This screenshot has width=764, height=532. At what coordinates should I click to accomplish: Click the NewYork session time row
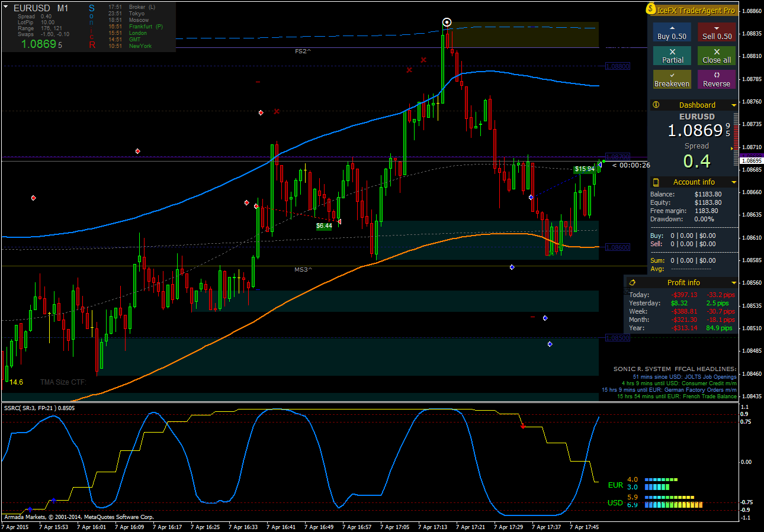130,46
